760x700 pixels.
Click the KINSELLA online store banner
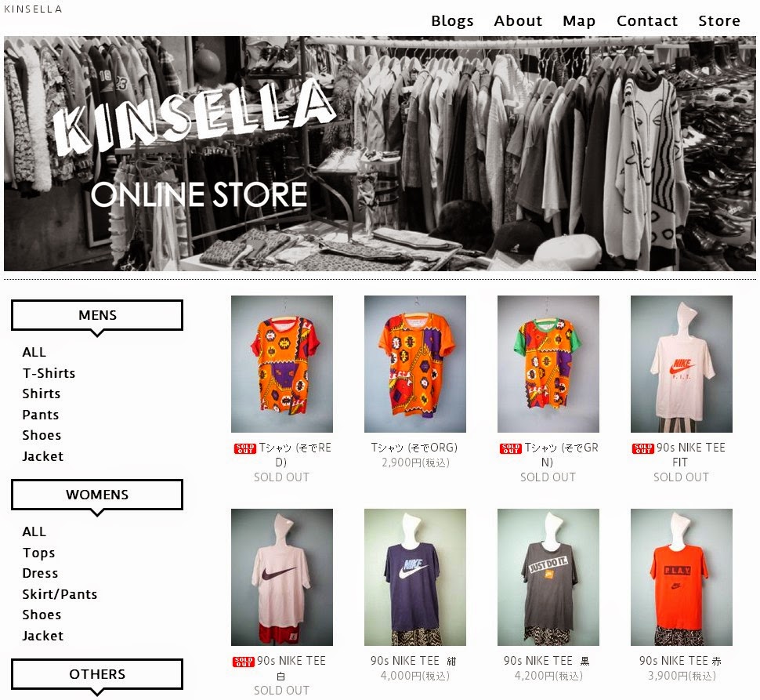click(x=380, y=154)
